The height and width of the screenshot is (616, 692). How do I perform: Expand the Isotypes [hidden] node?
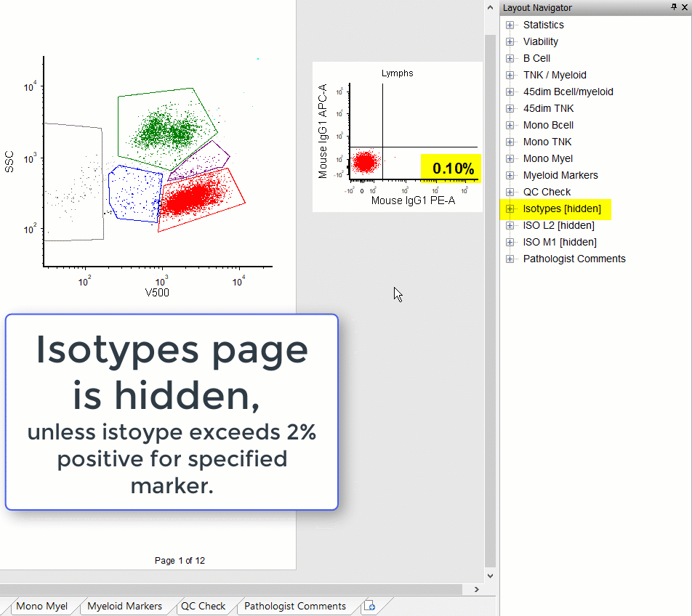click(x=510, y=209)
